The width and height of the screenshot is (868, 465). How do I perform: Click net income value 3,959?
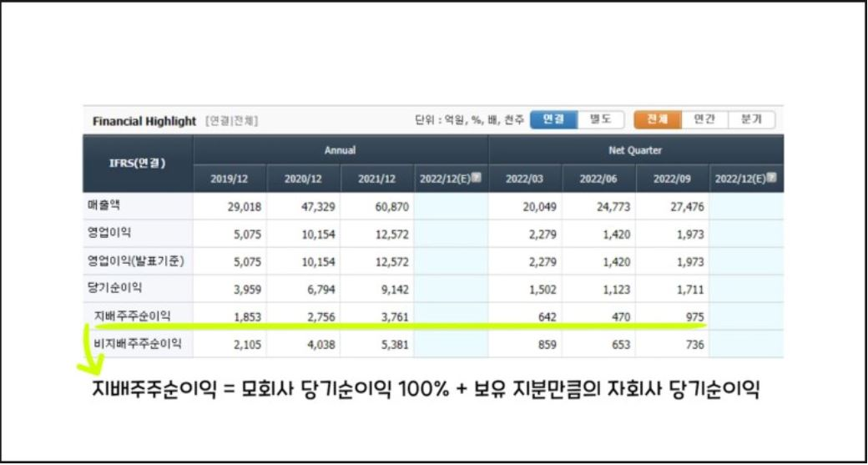pyautogui.click(x=247, y=290)
